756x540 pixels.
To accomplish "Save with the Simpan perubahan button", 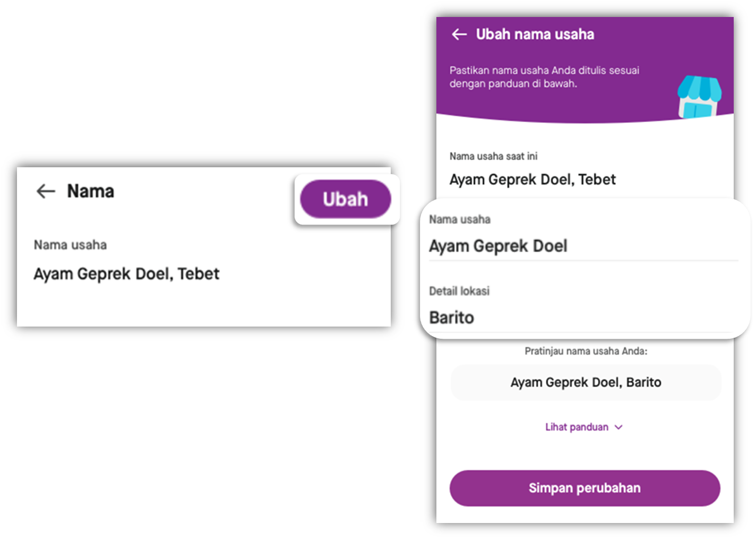I will (585, 488).
